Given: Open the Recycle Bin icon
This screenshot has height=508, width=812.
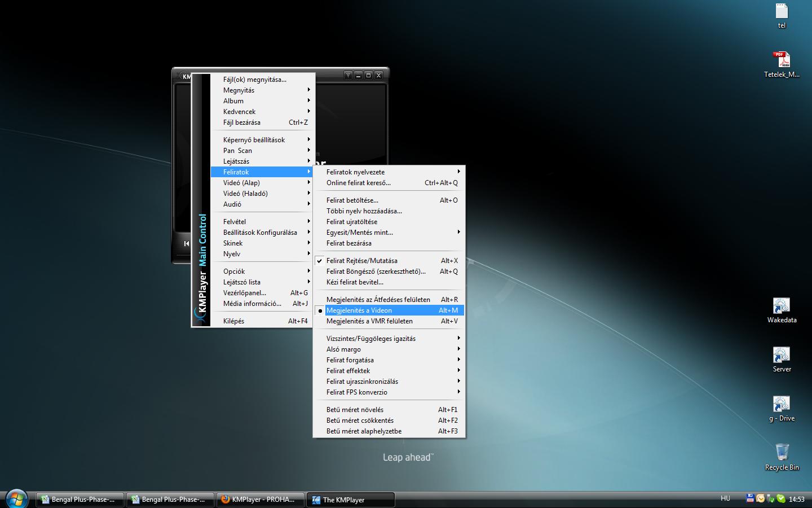Looking at the screenshot, I should point(782,457).
